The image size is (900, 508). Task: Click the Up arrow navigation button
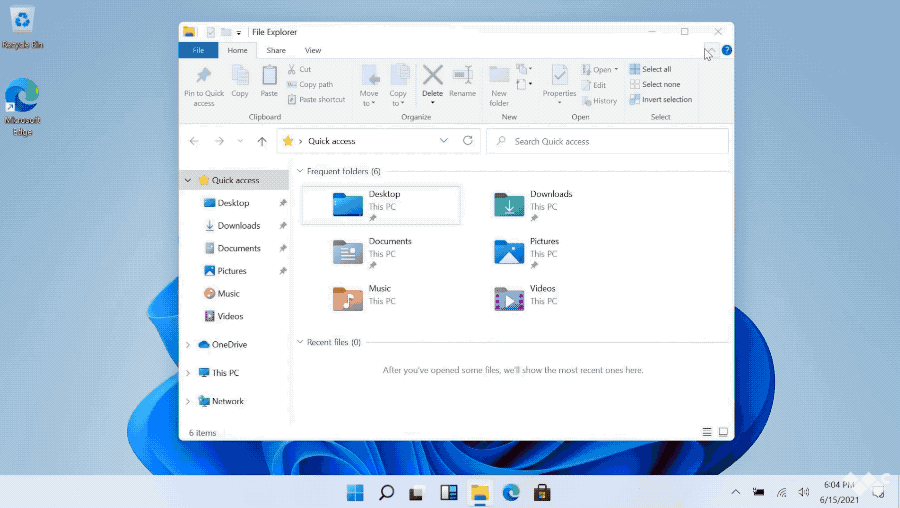pos(262,142)
